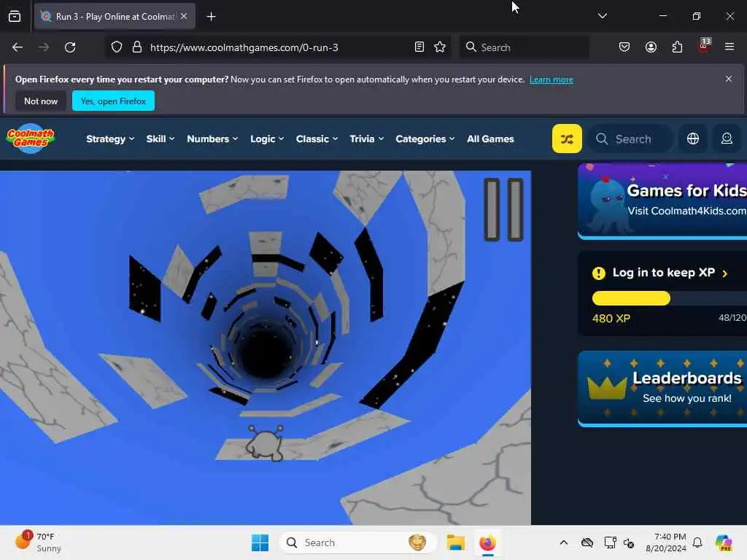Click the Not now button
This screenshot has width=747, height=560.
[x=41, y=101]
